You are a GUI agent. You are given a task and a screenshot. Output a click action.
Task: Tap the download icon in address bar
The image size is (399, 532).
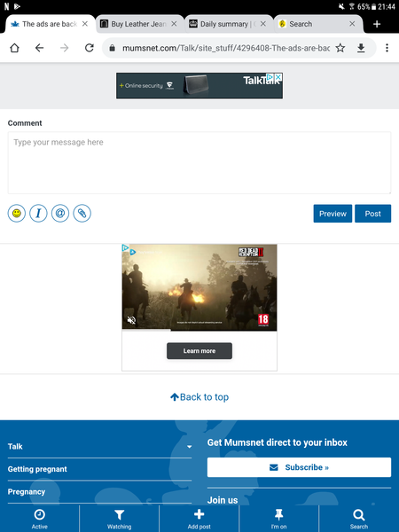[361, 48]
